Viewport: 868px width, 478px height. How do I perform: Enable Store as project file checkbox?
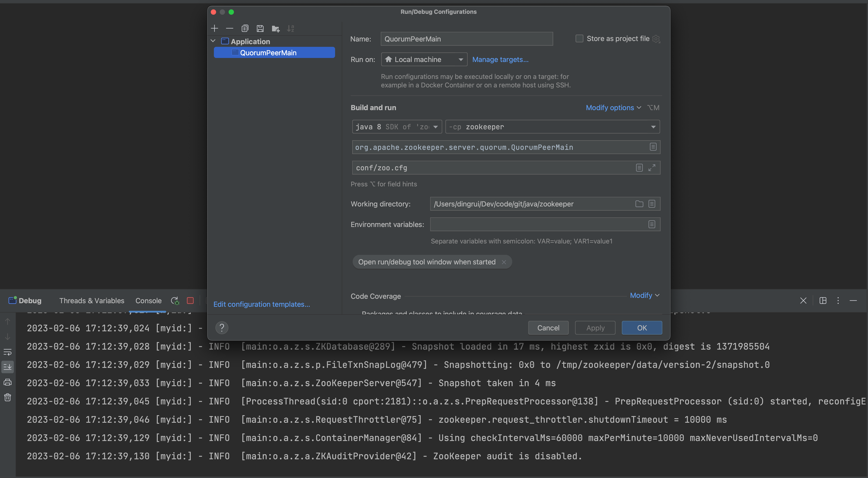[x=579, y=38]
